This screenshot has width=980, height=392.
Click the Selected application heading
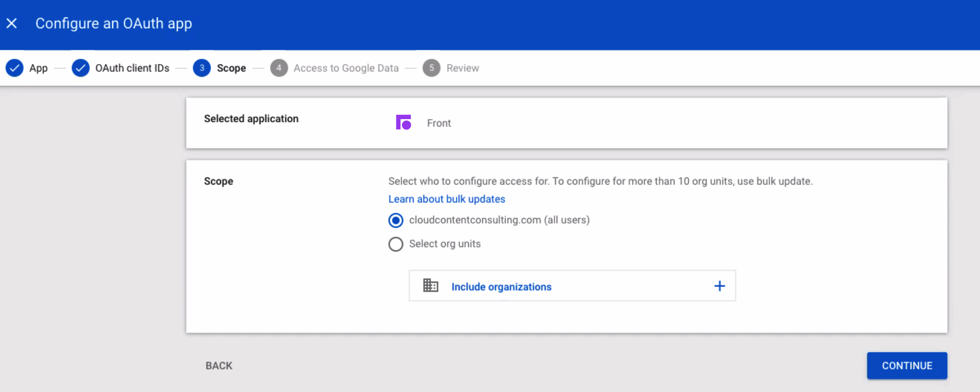[x=251, y=119]
